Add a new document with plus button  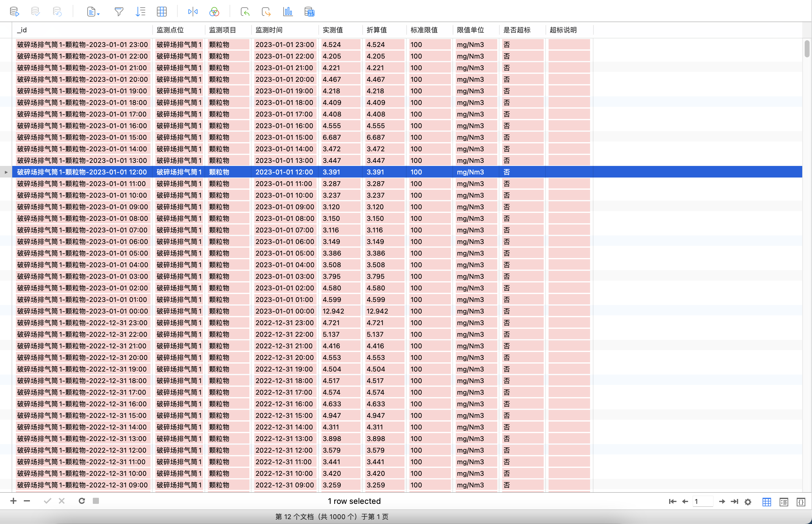(x=13, y=501)
